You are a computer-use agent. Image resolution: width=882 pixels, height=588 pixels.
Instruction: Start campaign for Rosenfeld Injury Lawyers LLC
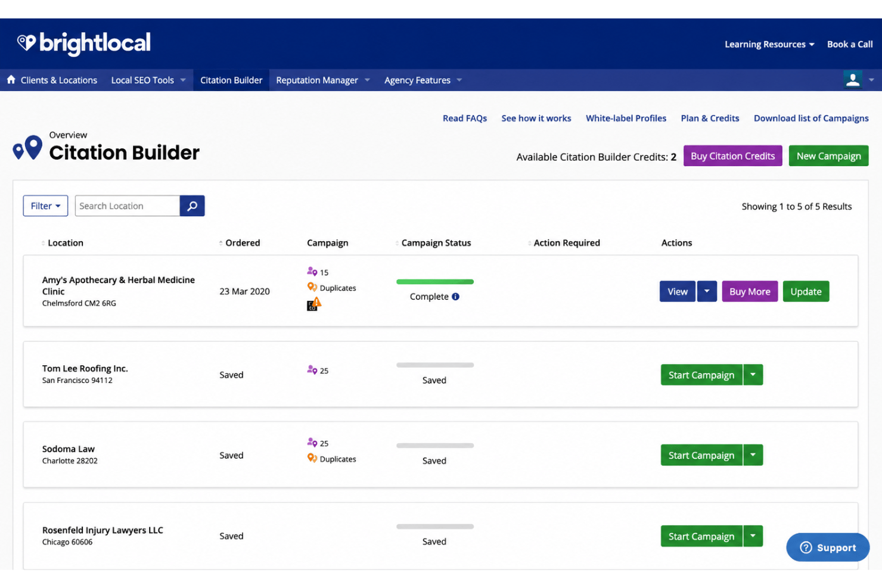pyautogui.click(x=701, y=536)
